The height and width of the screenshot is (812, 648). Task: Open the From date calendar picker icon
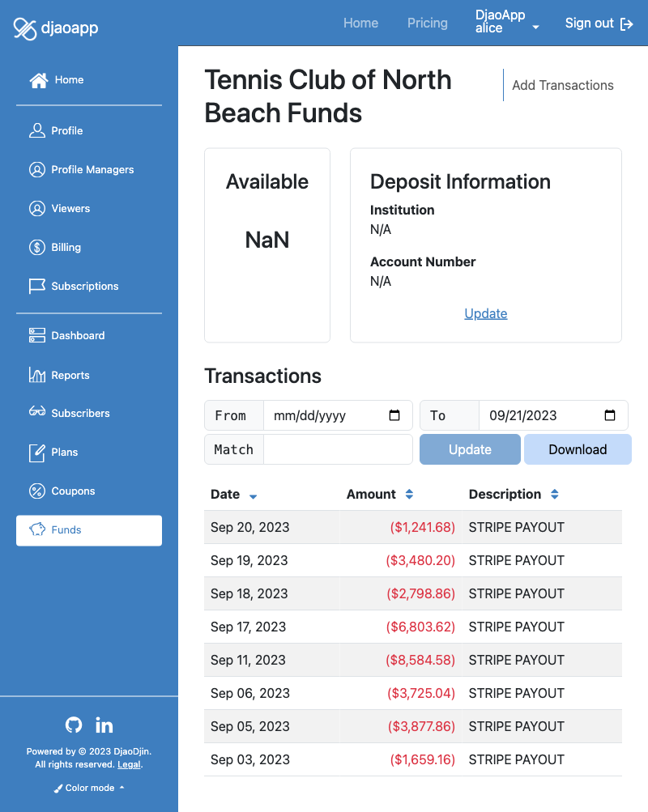coord(394,415)
